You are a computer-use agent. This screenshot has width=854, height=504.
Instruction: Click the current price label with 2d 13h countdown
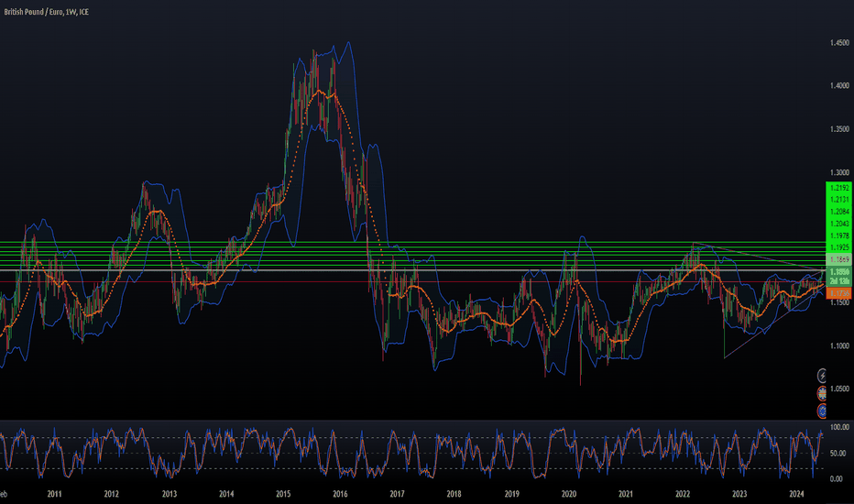point(838,276)
